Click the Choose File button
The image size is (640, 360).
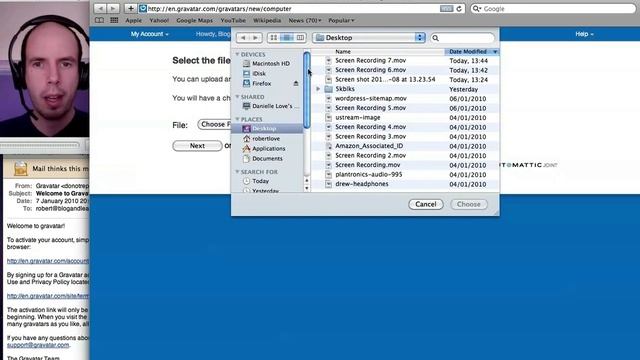click(x=214, y=124)
